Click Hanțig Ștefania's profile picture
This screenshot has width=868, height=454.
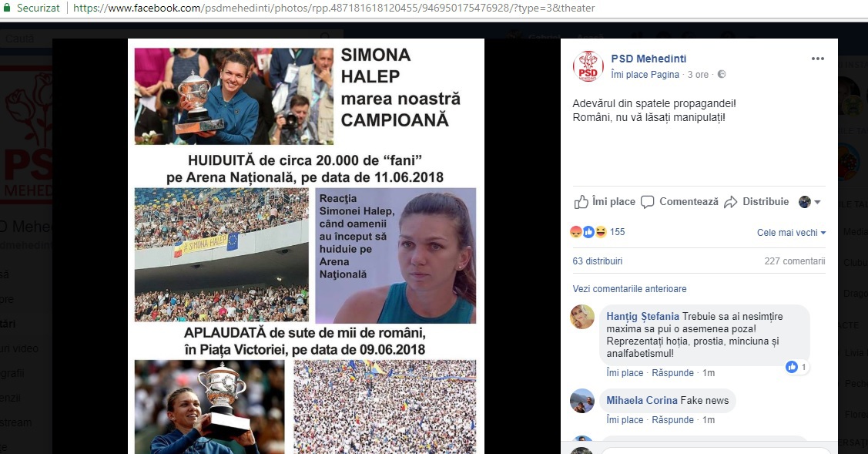[x=582, y=317]
